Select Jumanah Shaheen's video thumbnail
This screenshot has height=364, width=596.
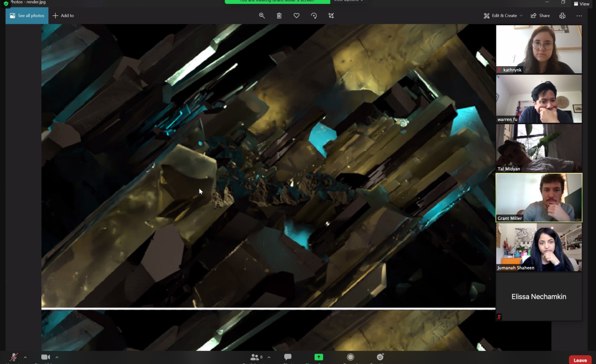(x=539, y=247)
